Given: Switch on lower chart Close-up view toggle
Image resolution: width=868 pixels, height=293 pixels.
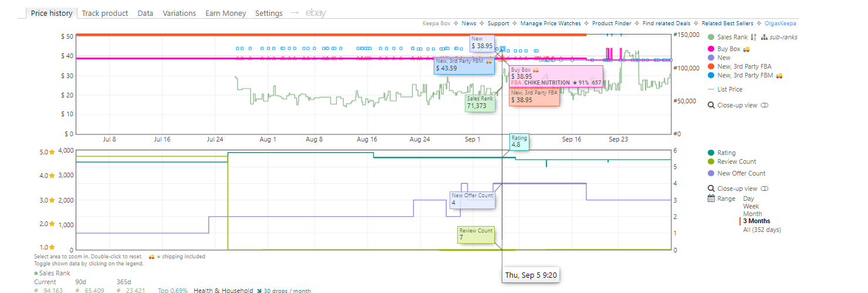Looking at the screenshot, I should click(764, 188).
